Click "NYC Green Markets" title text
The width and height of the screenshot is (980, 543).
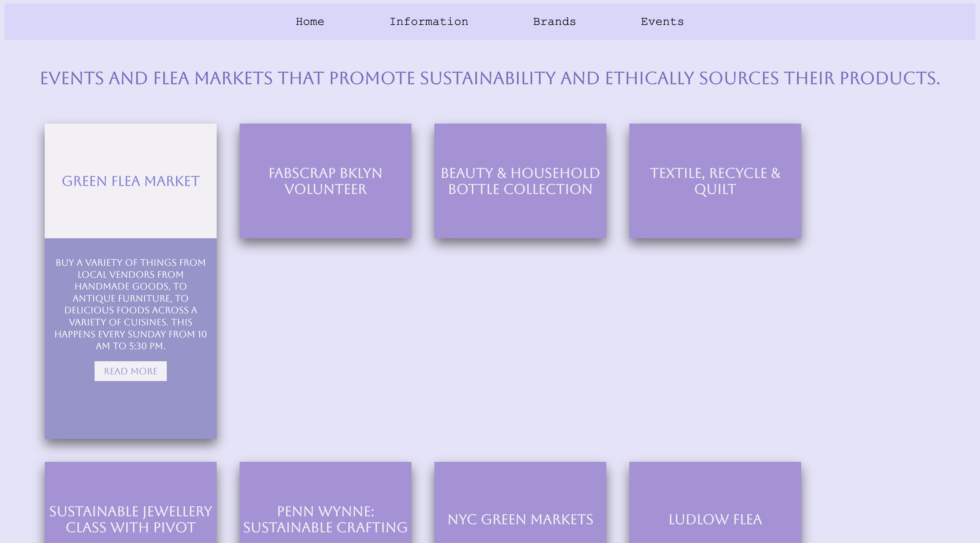pyautogui.click(x=520, y=519)
